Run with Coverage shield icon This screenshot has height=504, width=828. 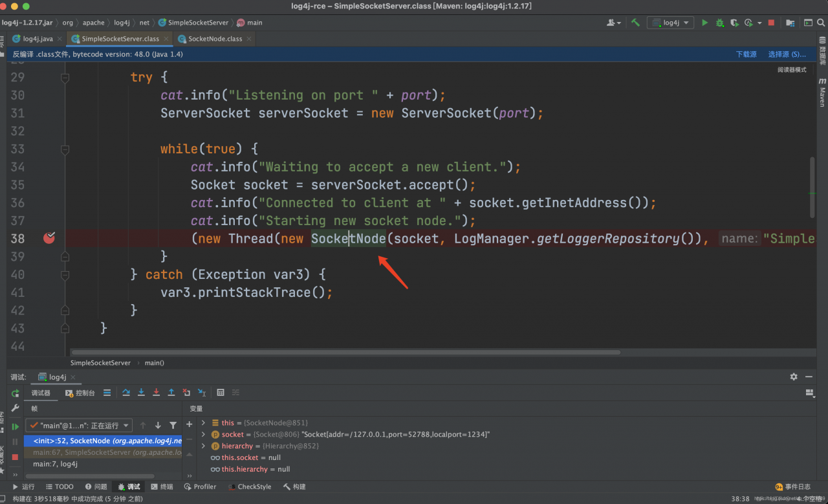click(x=734, y=23)
